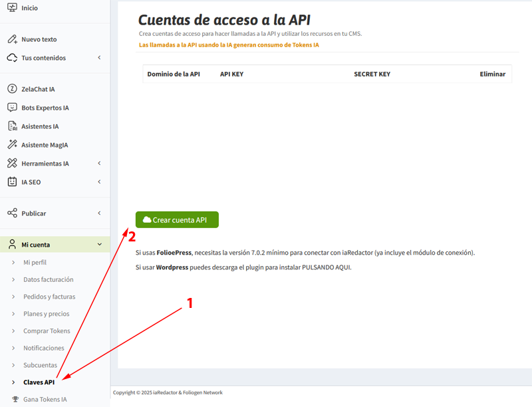Click the Asistentes IA document icon
Screen dimensions: 532x407
tap(12, 126)
